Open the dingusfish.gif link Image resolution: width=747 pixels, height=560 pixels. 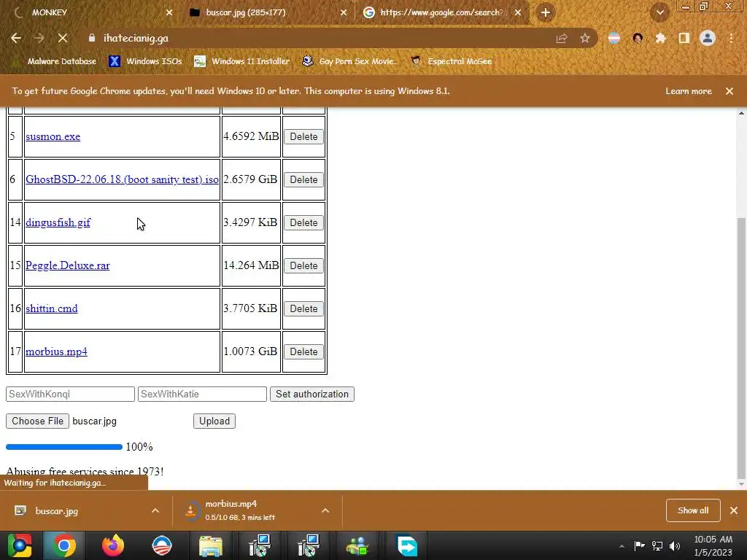coord(58,222)
